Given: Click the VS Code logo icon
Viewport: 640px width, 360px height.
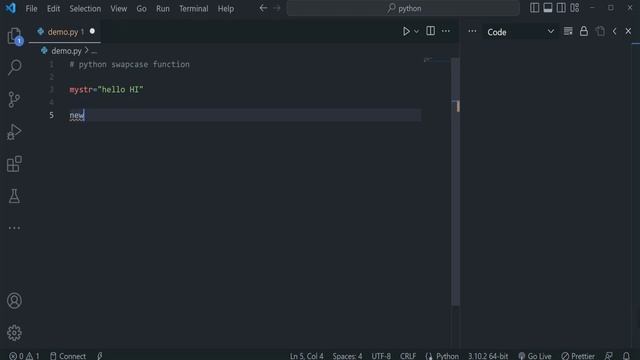Looking at the screenshot, I should tap(11, 8).
